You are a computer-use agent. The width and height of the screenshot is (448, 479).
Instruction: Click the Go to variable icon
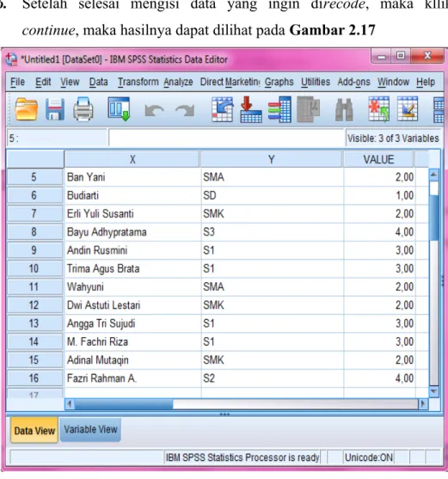click(251, 109)
